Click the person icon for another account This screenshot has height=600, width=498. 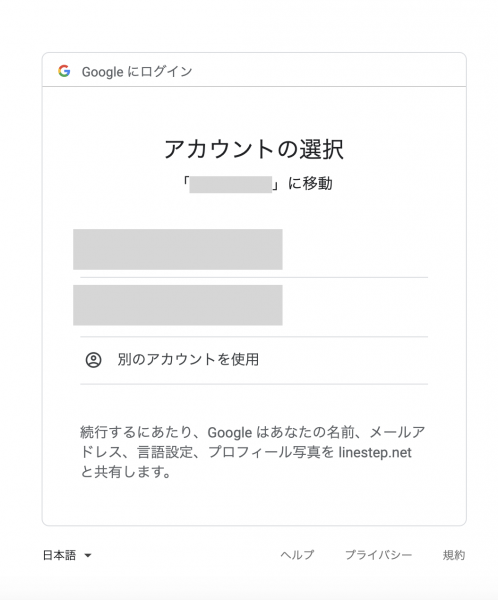pos(93,360)
